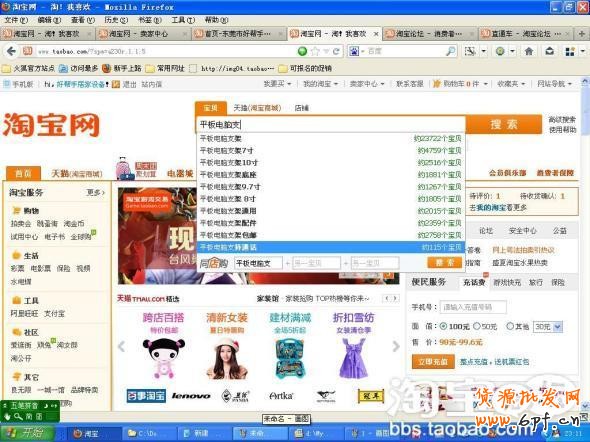Switch to the 店铺 search tab
Image resolution: width=590 pixels, height=442 pixels.
coord(302,108)
